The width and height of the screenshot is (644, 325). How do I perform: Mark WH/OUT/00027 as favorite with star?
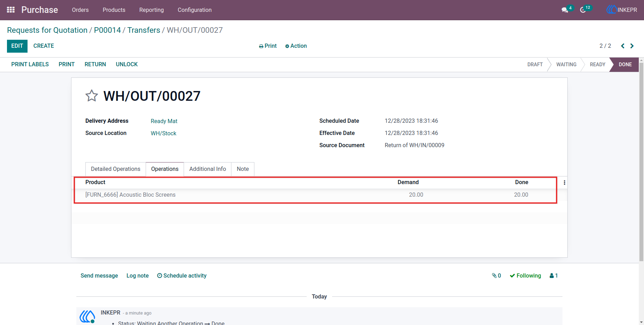pos(92,96)
